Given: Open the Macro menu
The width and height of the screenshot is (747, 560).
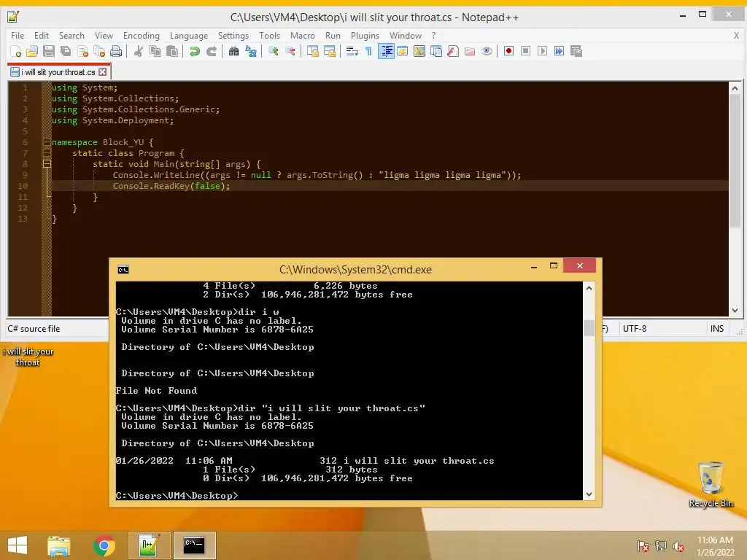Looking at the screenshot, I should click(303, 36).
